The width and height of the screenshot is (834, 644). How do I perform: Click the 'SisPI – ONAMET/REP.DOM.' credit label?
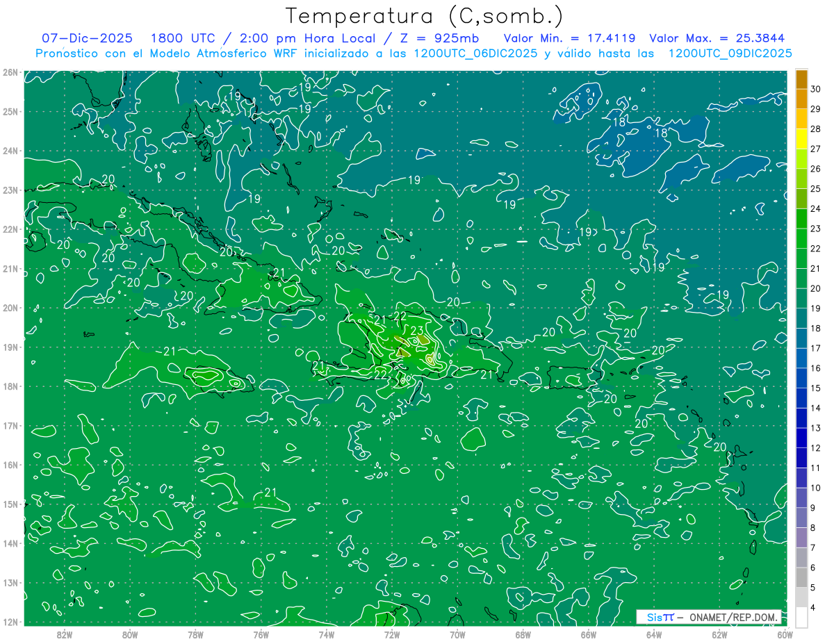point(709,617)
